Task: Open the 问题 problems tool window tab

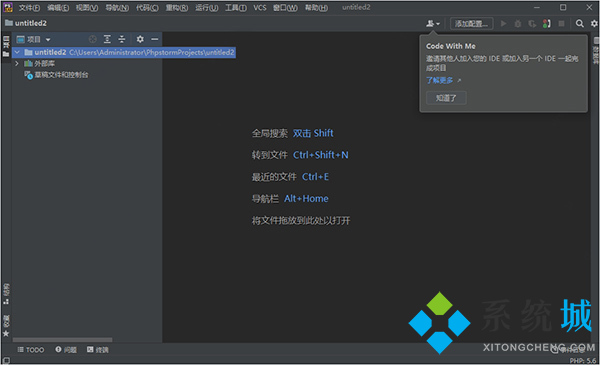Action: pyautogui.click(x=66, y=350)
